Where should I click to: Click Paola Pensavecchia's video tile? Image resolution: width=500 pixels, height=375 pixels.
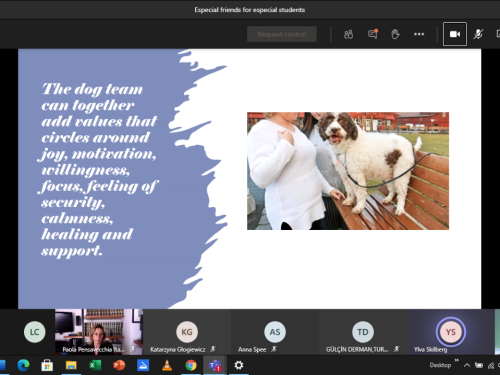pos(99,332)
